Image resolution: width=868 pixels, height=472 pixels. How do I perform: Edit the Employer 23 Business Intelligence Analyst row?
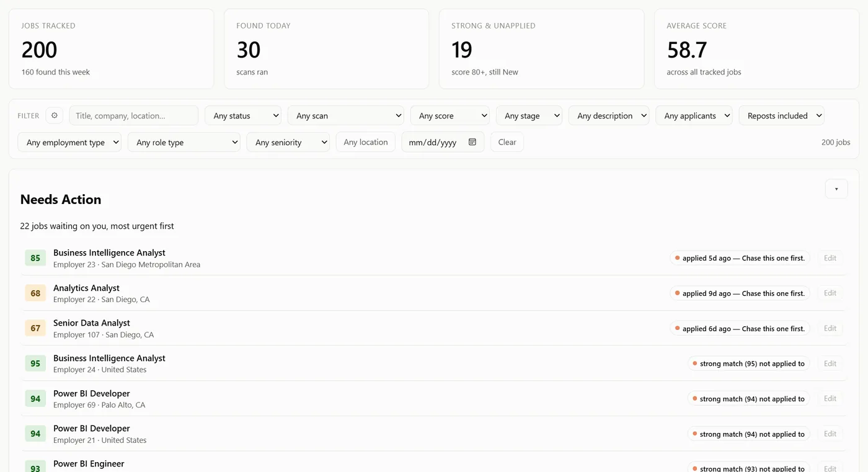tap(830, 258)
